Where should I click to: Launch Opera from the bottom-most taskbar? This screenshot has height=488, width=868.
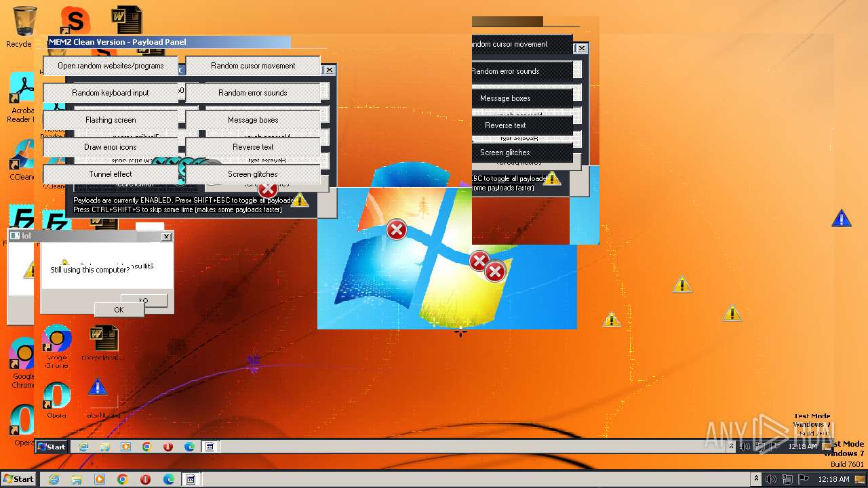(145, 479)
